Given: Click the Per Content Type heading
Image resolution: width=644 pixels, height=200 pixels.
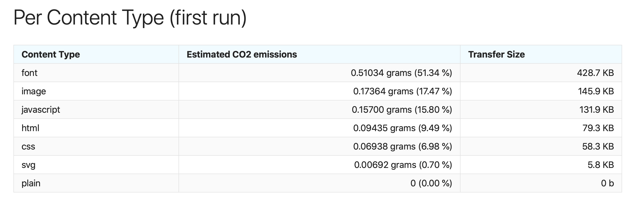Looking at the screenshot, I should click(x=130, y=18).
